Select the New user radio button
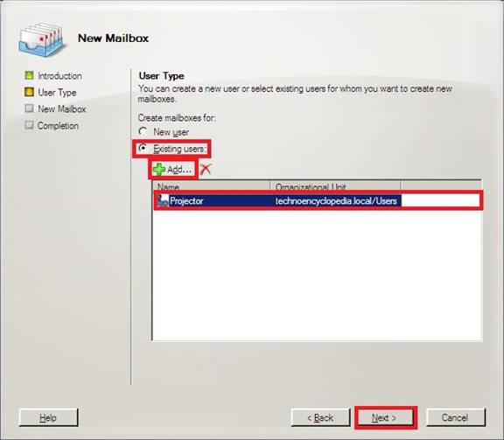The image size is (504, 440). (143, 131)
